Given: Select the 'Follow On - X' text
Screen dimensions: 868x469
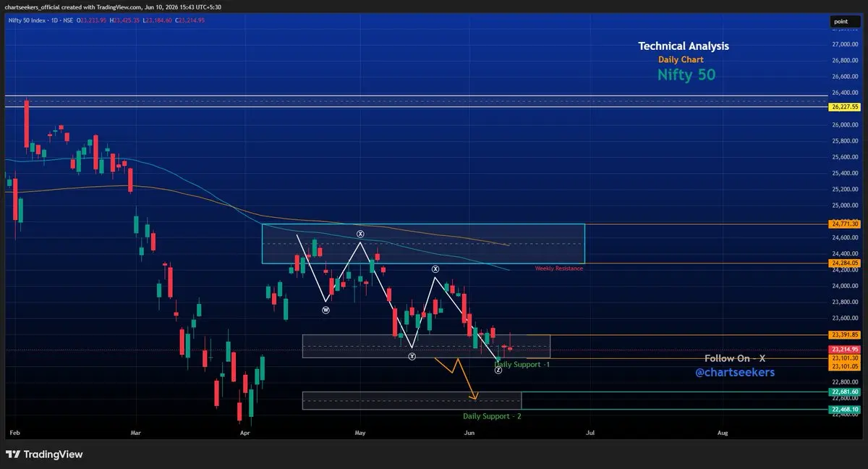Looking at the screenshot, I should coord(734,358).
